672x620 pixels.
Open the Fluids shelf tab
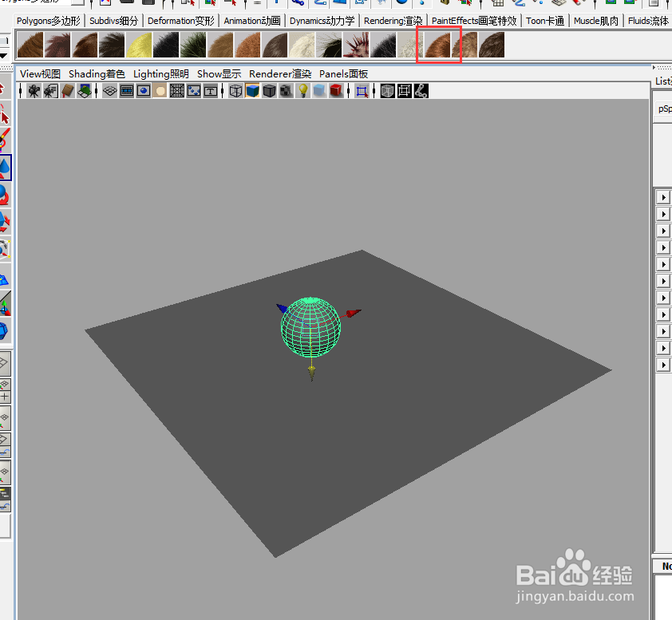[x=648, y=21]
